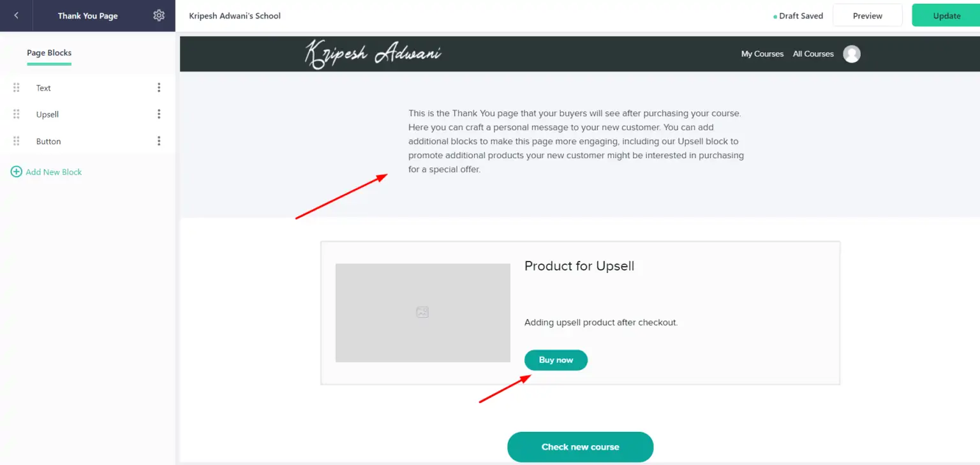Click the user avatar in site header

pyautogui.click(x=852, y=54)
